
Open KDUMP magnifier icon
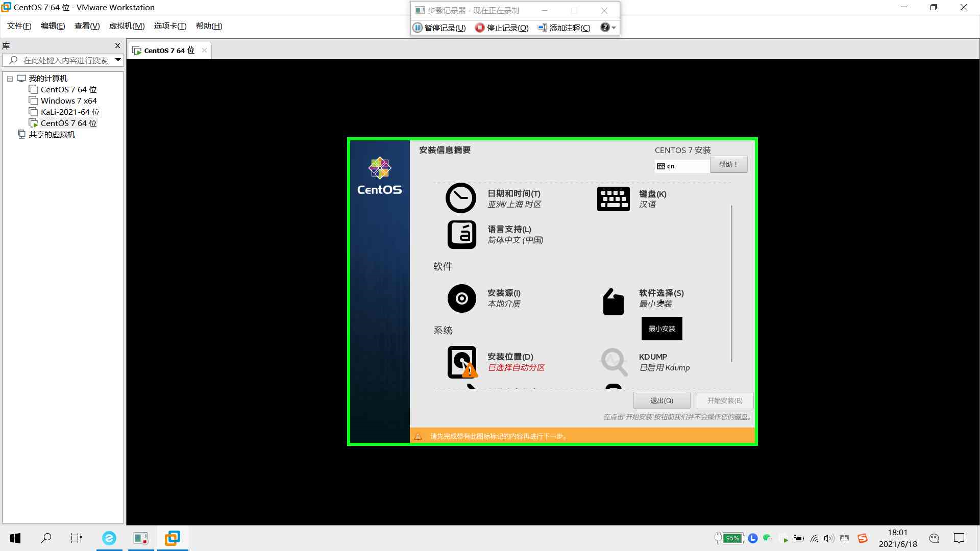coord(614,362)
